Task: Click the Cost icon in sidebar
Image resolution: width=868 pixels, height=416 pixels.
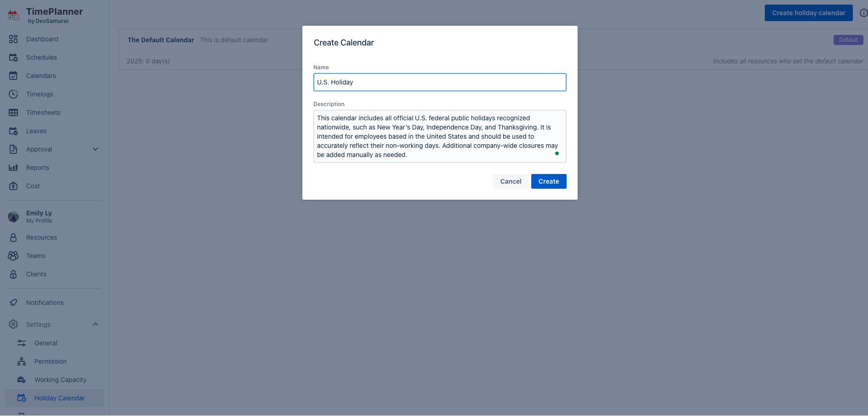Action: (13, 186)
